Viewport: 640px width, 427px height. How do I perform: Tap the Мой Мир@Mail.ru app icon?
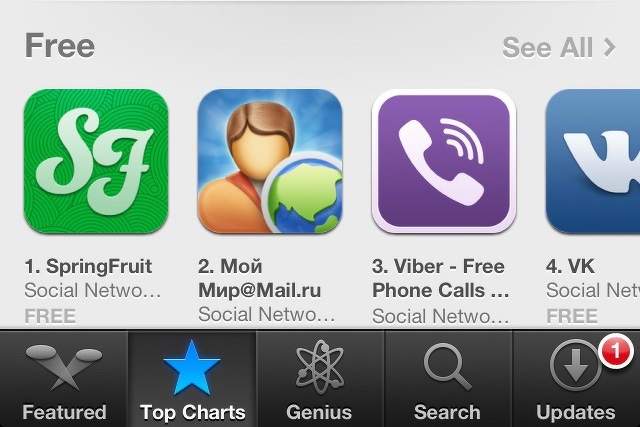pos(270,161)
